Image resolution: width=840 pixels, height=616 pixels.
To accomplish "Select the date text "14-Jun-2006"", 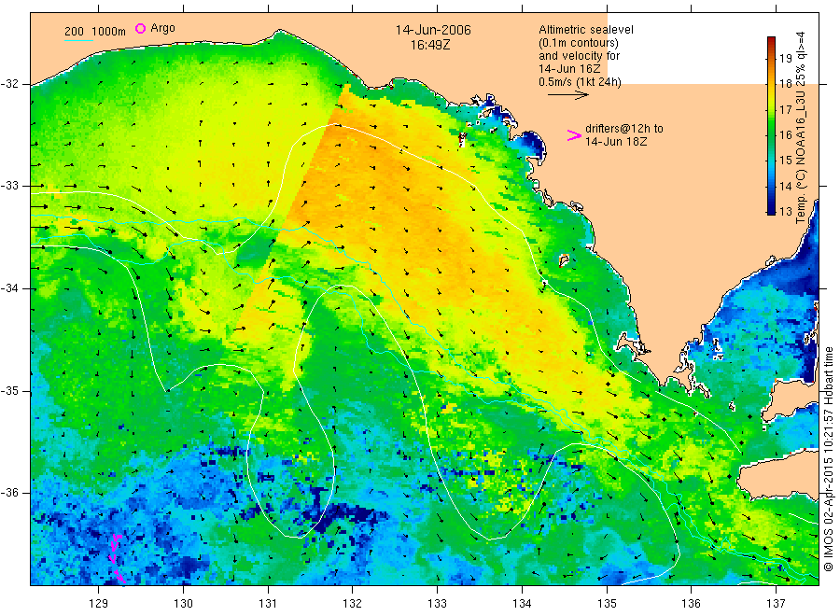I will (x=433, y=30).
